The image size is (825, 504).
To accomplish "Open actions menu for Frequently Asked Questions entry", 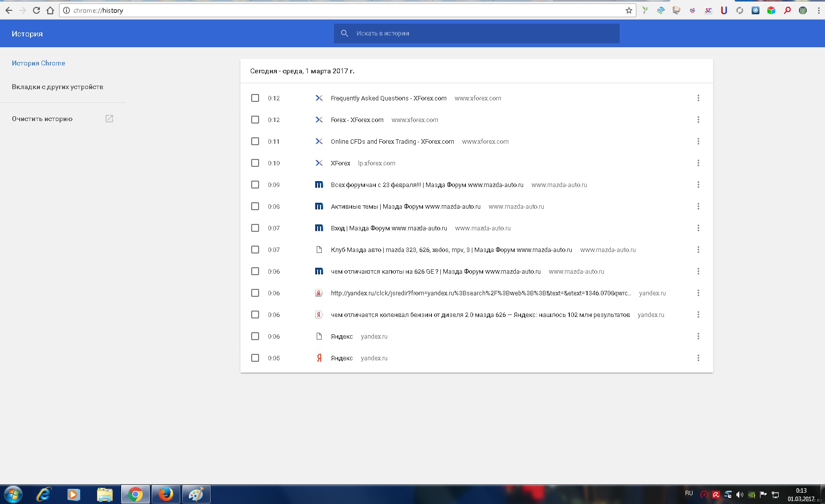I will click(x=698, y=98).
